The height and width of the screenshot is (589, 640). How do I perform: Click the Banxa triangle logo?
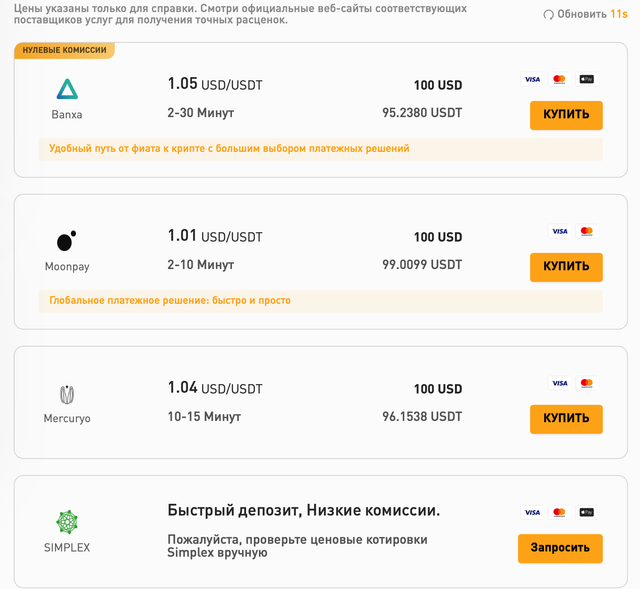[x=67, y=89]
